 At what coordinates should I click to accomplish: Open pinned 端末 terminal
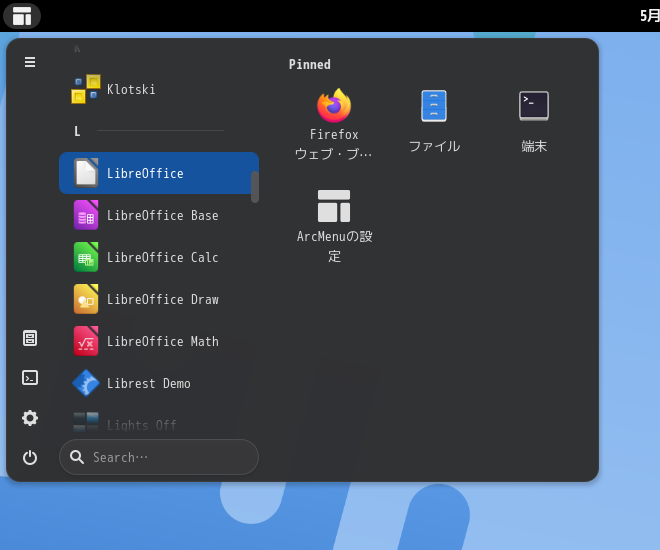click(x=534, y=124)
